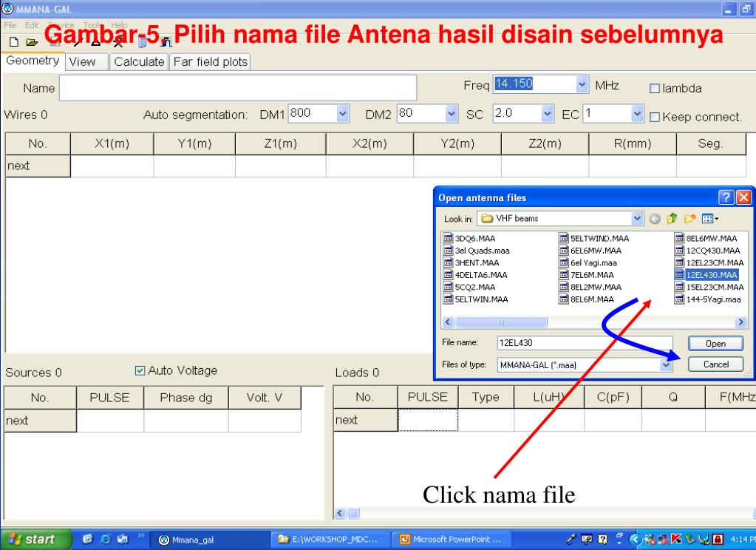756x550 pixels.
Task: Click the dialog's question-mark help button
Action: click(726, 197)
